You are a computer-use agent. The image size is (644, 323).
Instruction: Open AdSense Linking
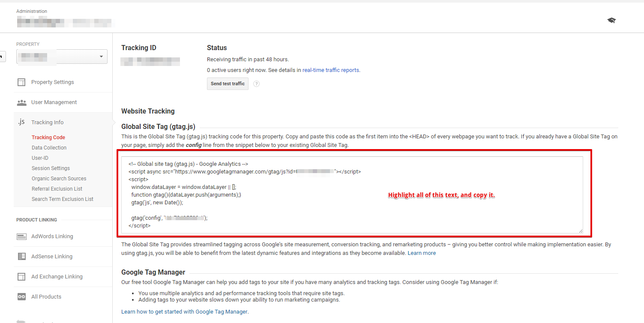(52, 257)
